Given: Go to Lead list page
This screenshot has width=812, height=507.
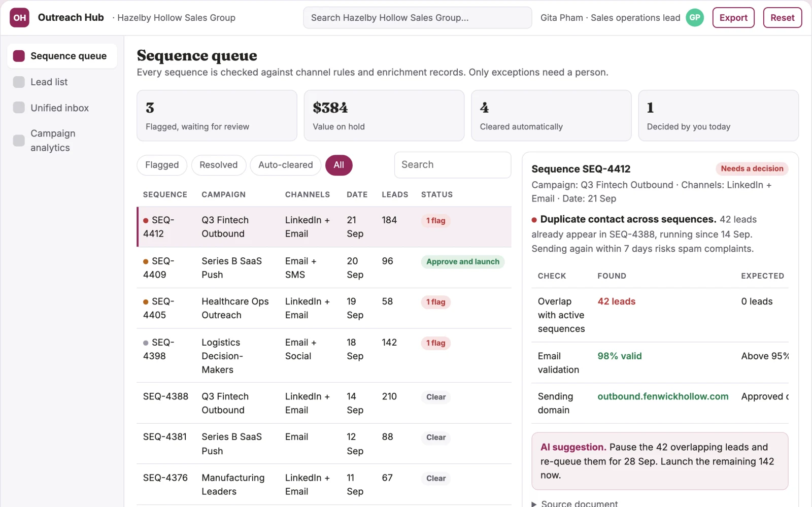Looking at the screenshot, I should [62, 82].
